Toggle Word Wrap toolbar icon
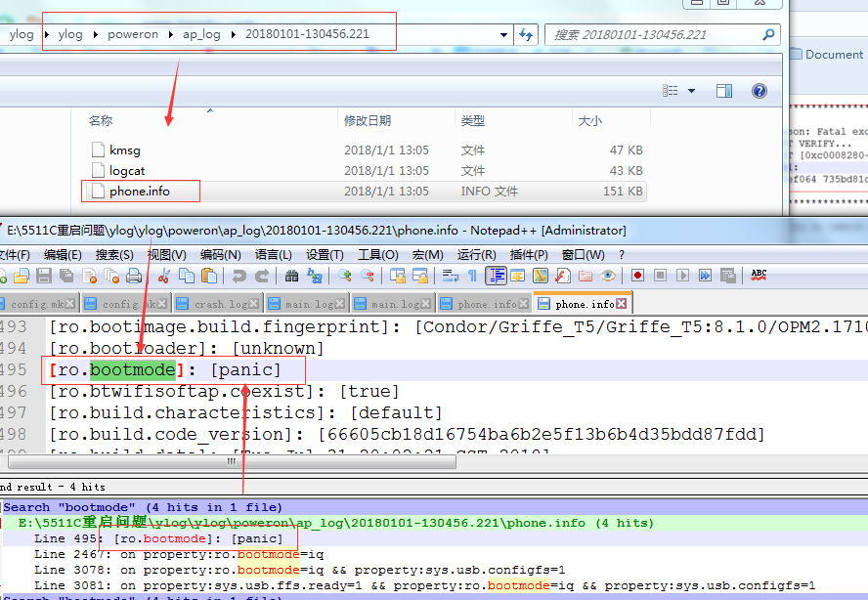The image size is (868, 600). click(x=450, y=276)
